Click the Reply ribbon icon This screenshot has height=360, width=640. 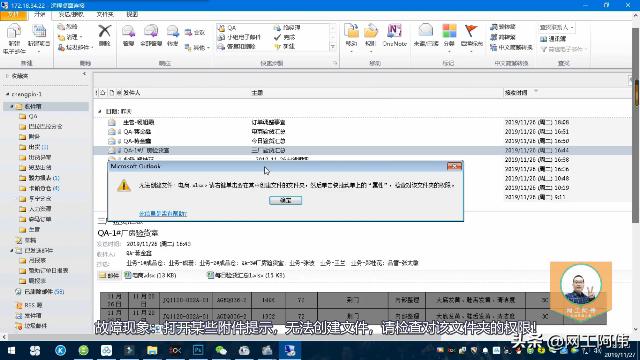129,32
